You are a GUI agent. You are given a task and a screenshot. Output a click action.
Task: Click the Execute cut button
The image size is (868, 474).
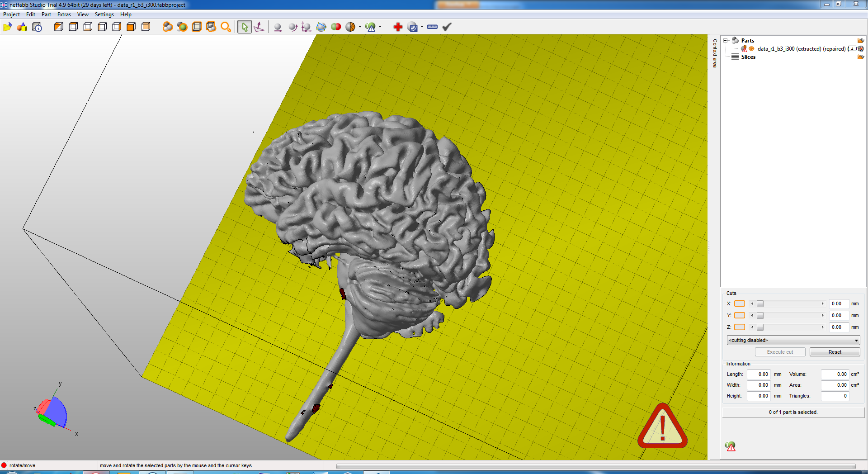[x=780, y=352]
